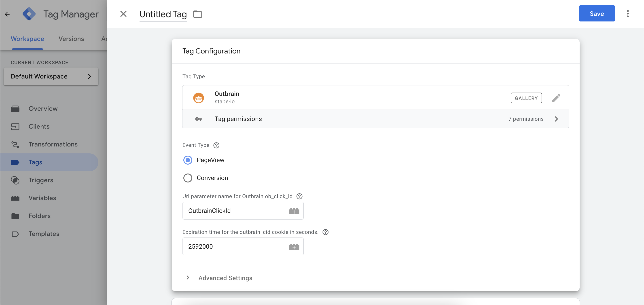Open the Triggers section icon
The width and height of the screenshot is (644, 305).
(x=15, y=180)
